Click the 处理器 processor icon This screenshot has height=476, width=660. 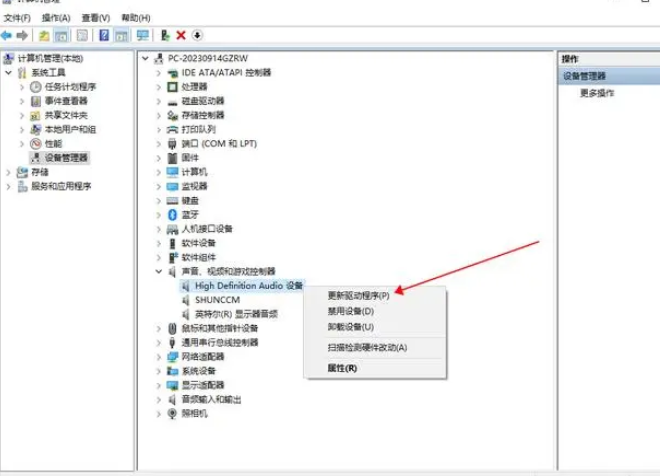172,87
